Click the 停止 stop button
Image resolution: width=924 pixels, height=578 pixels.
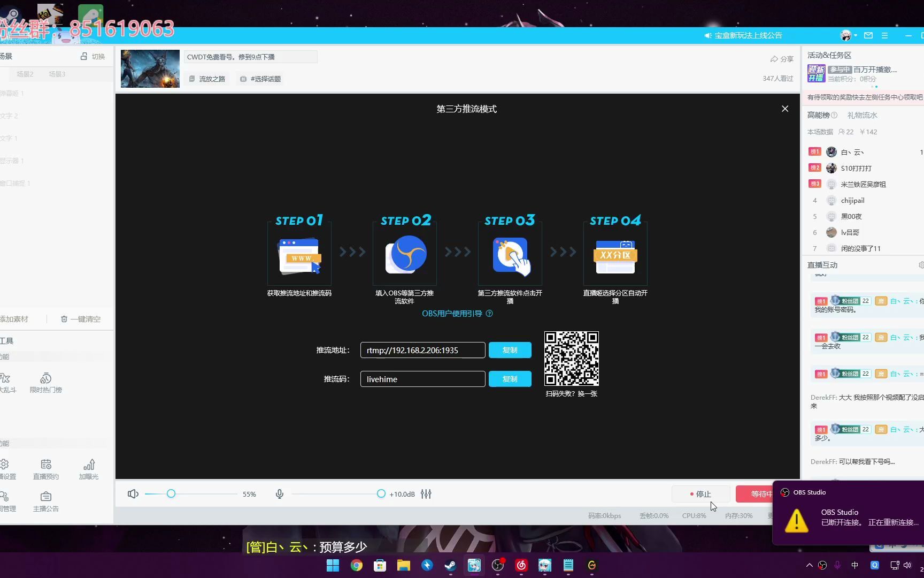tap(700, 494)
